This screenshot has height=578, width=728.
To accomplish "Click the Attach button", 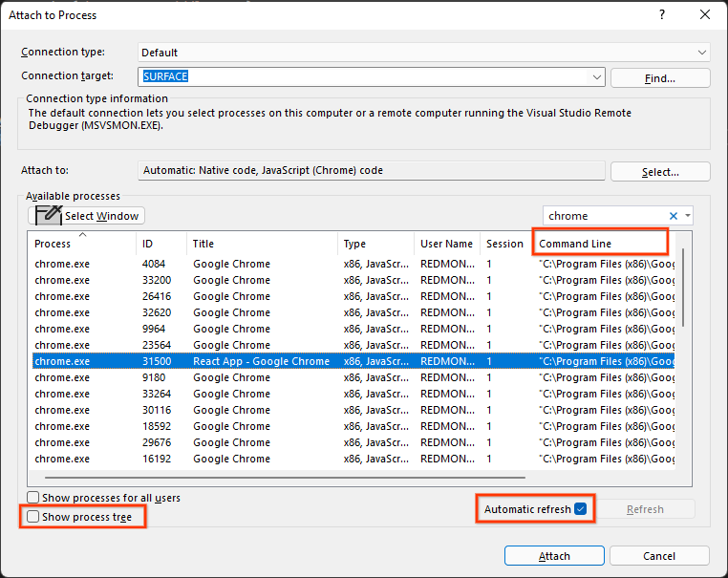I will click(554, 556).
